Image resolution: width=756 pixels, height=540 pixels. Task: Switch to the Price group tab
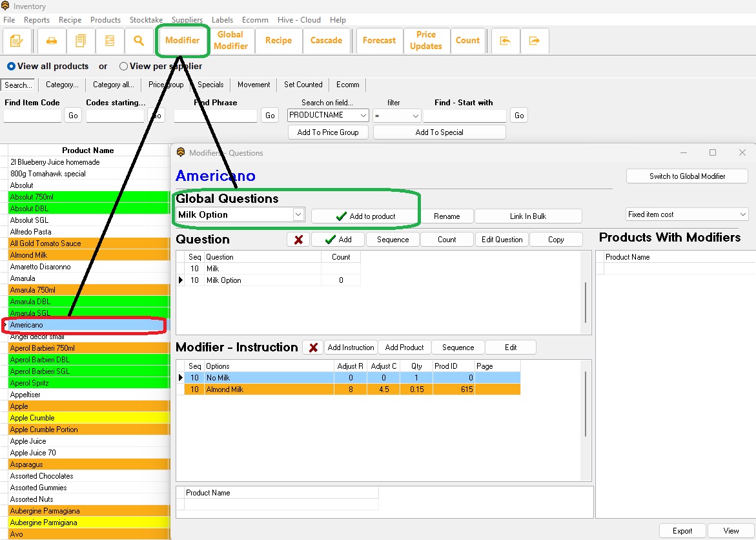pos(165,84)
